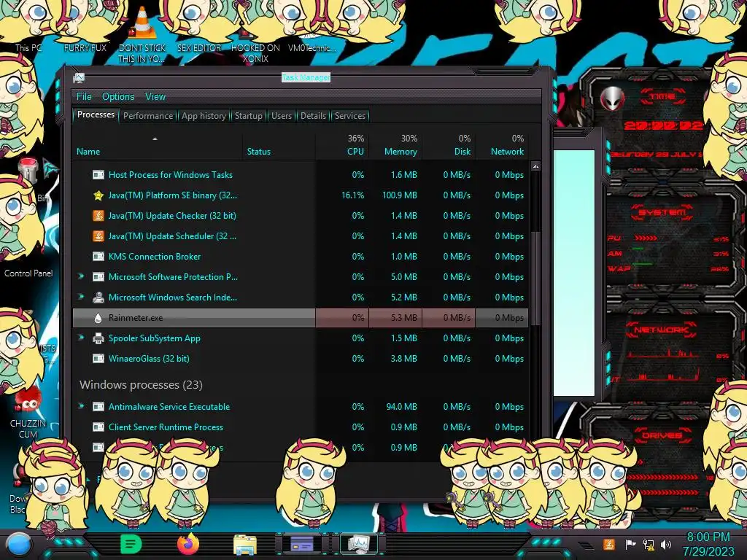Open File Explorer from the taskbar
This screenshot has width=747, height=560.
pos(245,545)
